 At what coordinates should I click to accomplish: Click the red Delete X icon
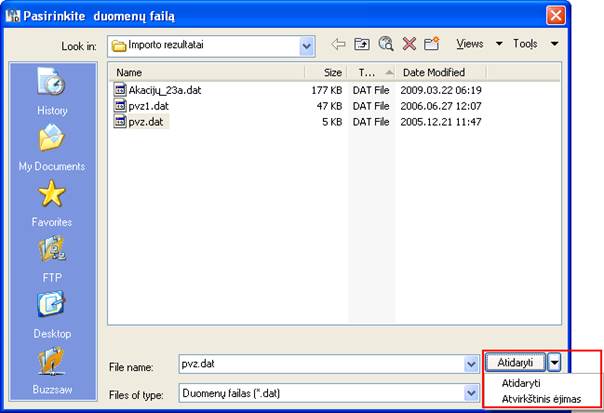point(409,45)
